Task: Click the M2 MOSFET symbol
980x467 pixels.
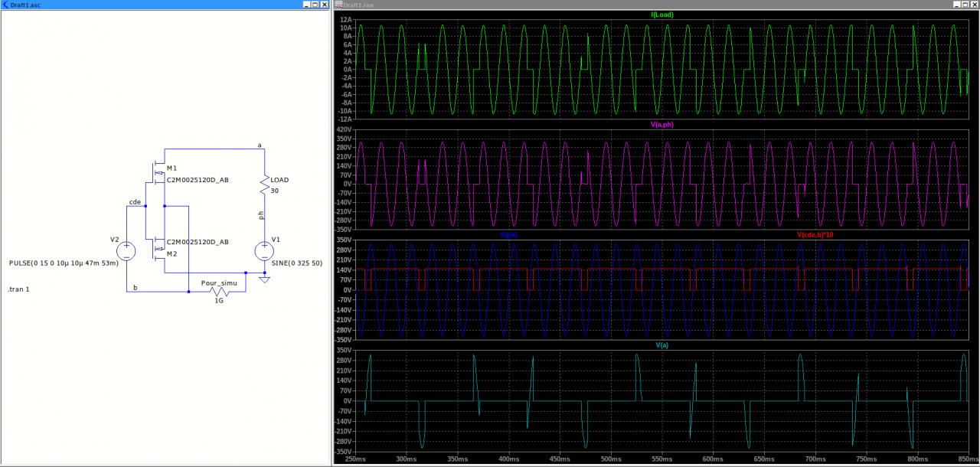Action: 158,247
